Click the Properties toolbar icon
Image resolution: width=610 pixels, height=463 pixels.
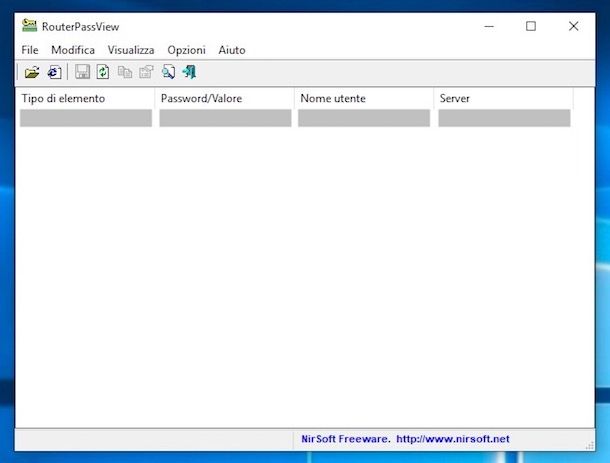(x=146, y=72)
